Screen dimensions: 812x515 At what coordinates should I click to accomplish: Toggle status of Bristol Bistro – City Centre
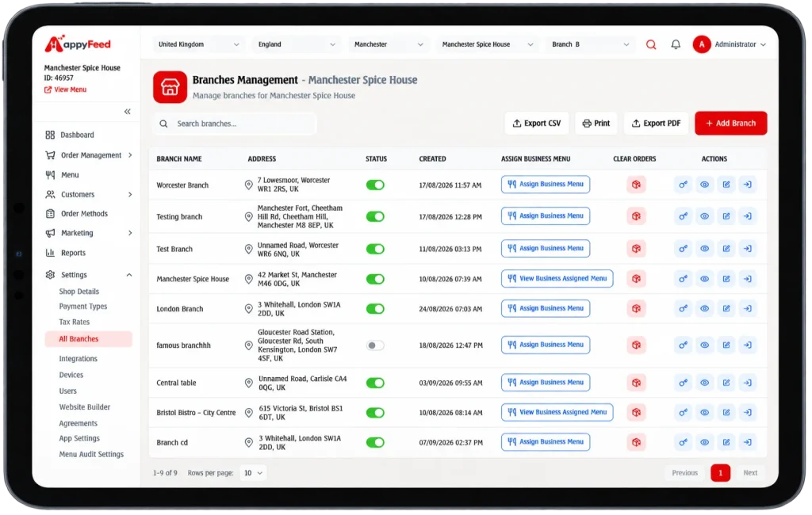point(375,413)
